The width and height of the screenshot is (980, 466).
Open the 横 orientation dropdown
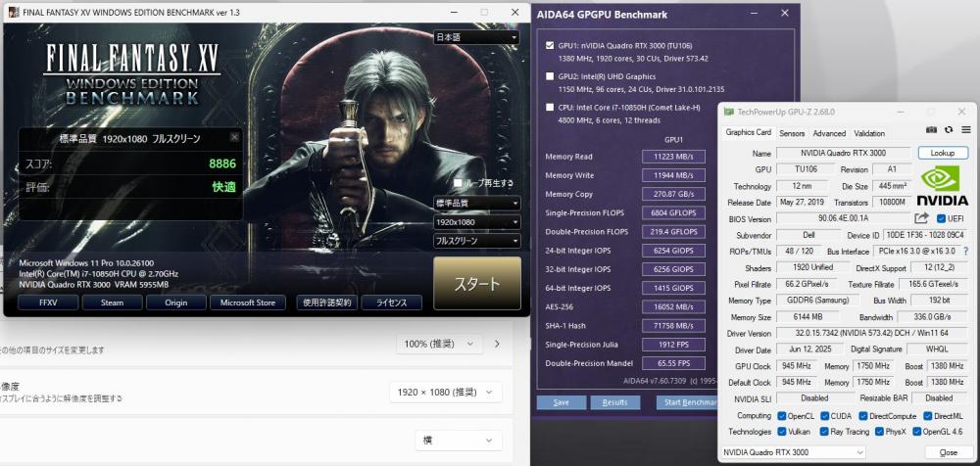tap(458, 440)
